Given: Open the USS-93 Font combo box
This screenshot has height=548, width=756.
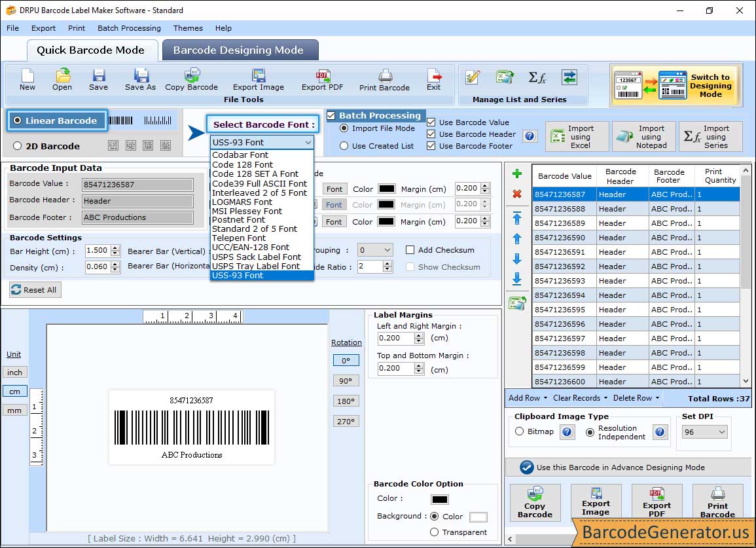Looking at the screenshot, I should 262,142.
